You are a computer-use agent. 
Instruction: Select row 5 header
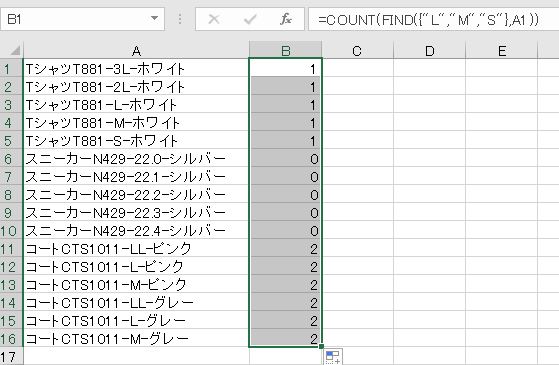point(11,140)
